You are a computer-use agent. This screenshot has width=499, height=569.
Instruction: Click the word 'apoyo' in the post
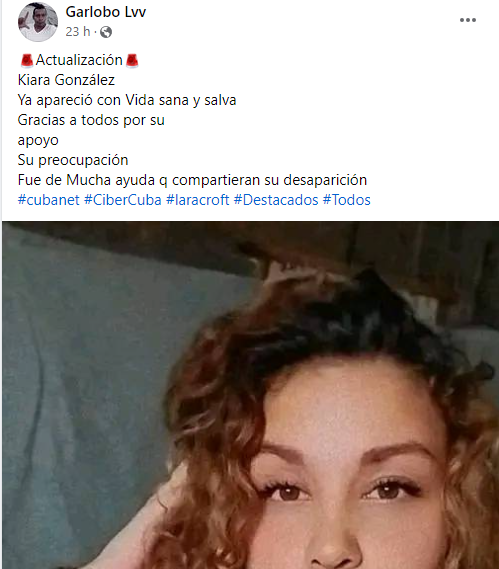38,140
